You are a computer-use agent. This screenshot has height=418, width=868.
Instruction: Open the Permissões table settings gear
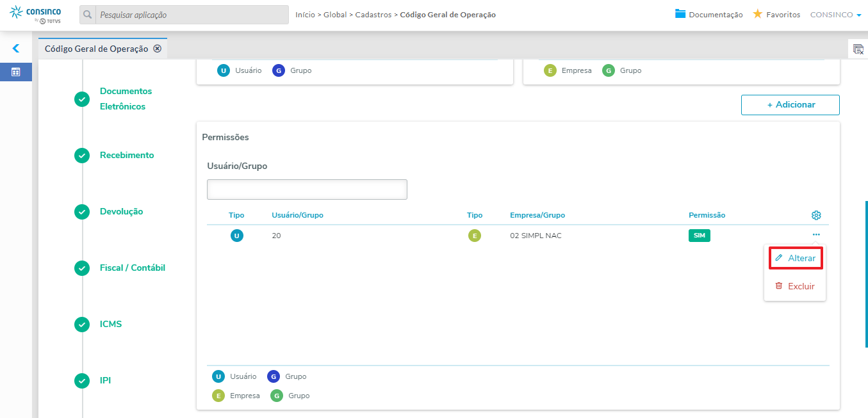click(816, 215)
